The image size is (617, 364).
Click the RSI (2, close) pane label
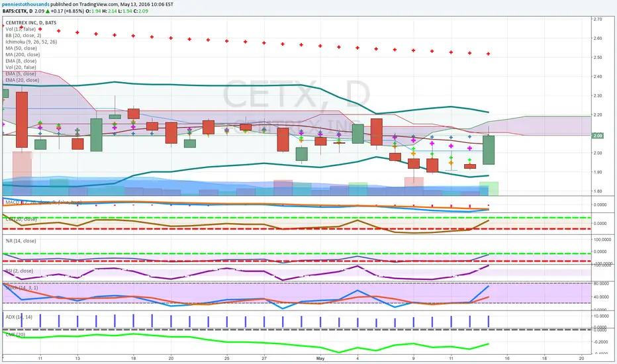[x=19, y=271]
